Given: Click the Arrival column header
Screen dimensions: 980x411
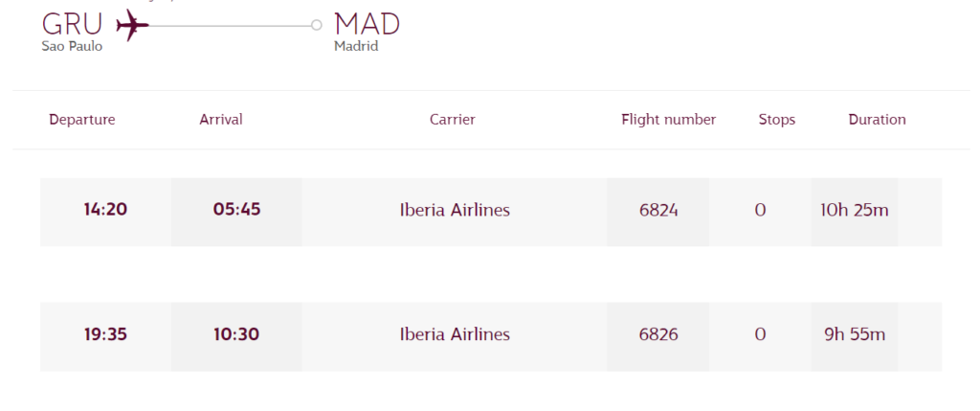Looking at the screenshot, I should (221, 120).
